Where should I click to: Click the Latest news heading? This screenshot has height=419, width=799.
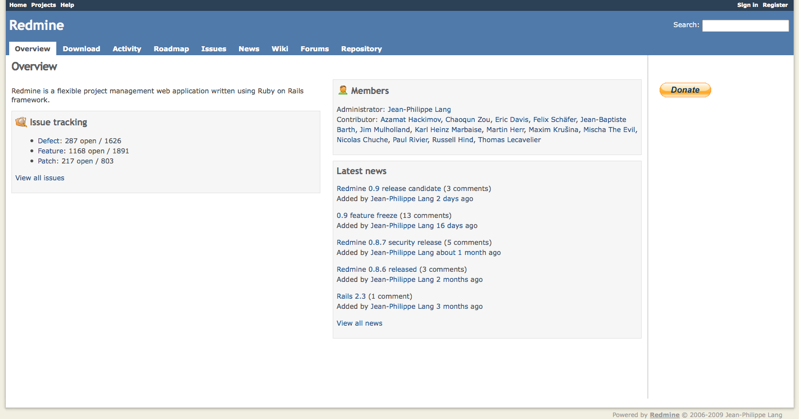(361, 171)
